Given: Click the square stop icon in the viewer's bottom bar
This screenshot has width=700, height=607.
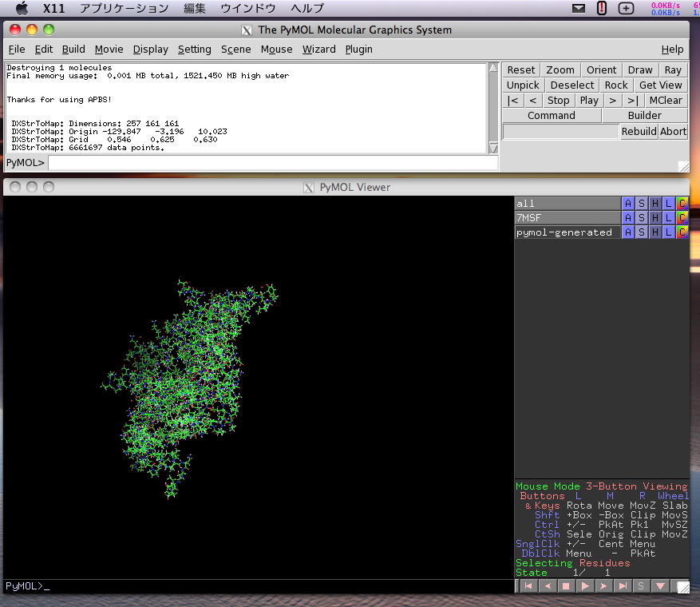Looking at the screenshot, I should click(x=566, y=586).
